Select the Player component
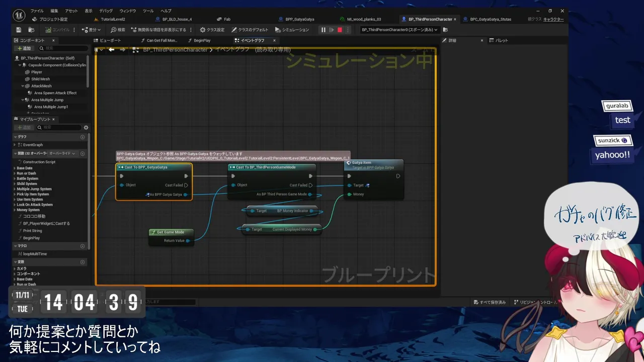Image resolution: width=644 pixels, height=362 pixels. point(37,72)
